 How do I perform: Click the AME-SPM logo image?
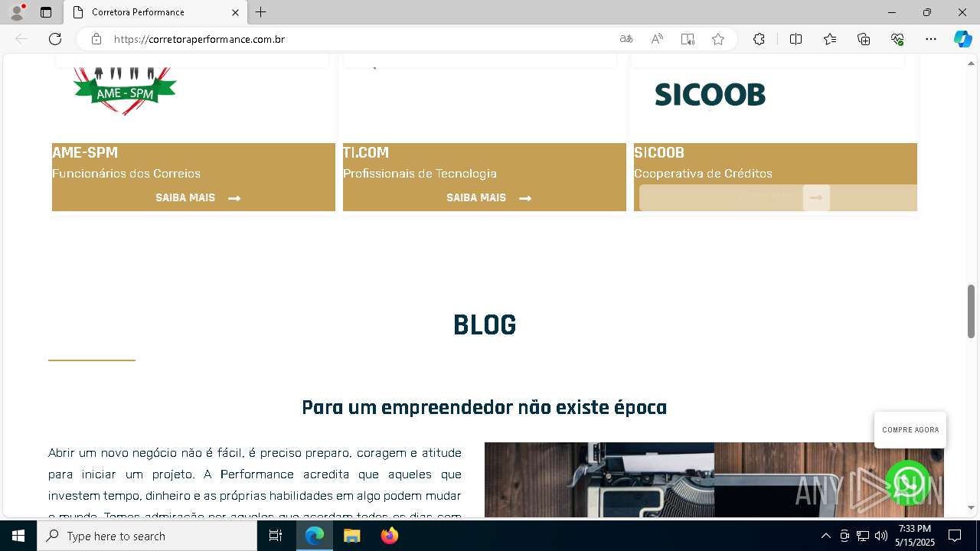point(125,91)
